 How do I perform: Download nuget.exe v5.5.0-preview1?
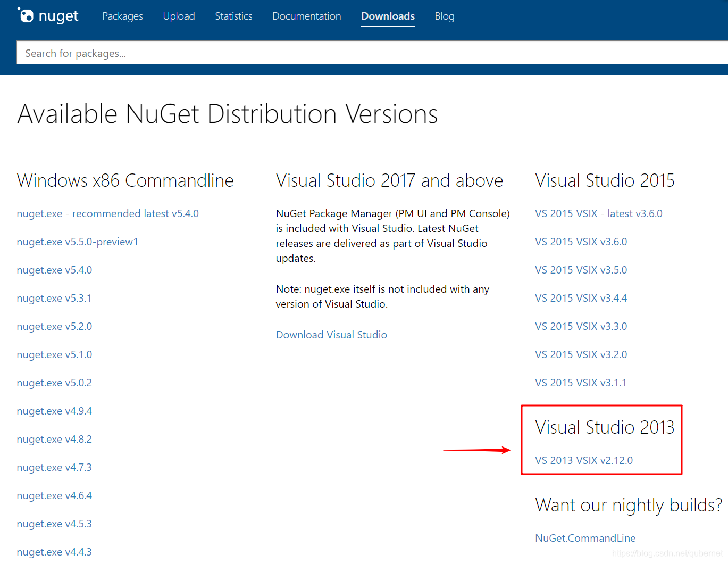coord(78,242)
